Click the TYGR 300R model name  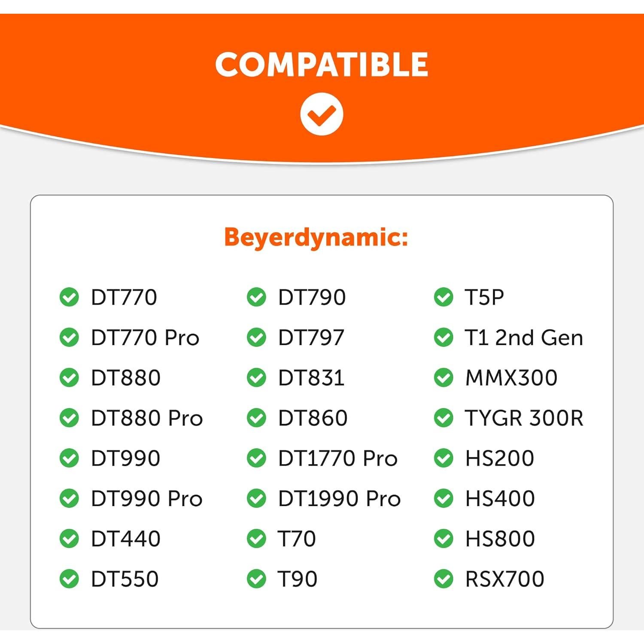click(524, 418)
